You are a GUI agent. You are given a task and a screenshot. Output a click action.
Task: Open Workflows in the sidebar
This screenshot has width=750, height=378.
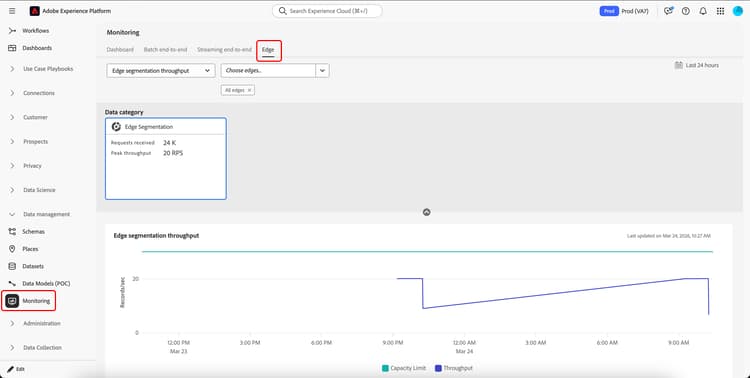(36, 31)
